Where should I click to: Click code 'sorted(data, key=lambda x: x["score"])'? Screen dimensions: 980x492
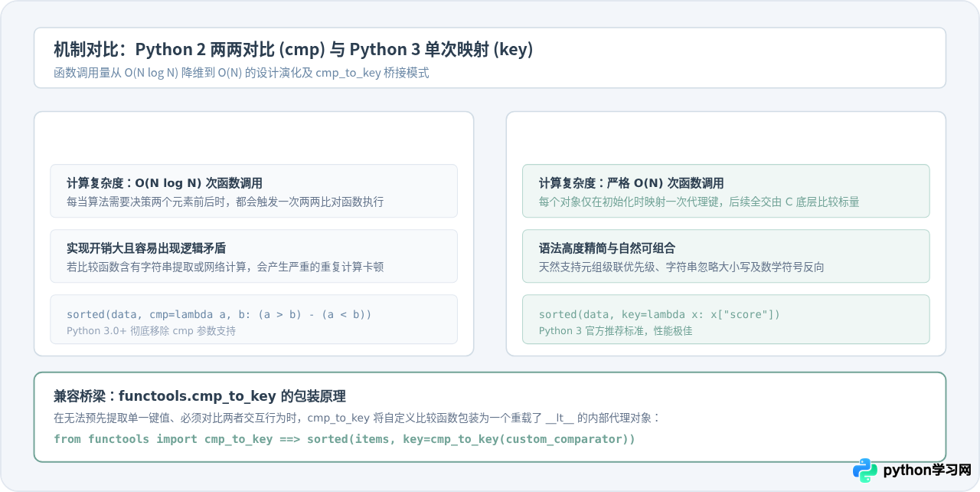click(659, 314)
